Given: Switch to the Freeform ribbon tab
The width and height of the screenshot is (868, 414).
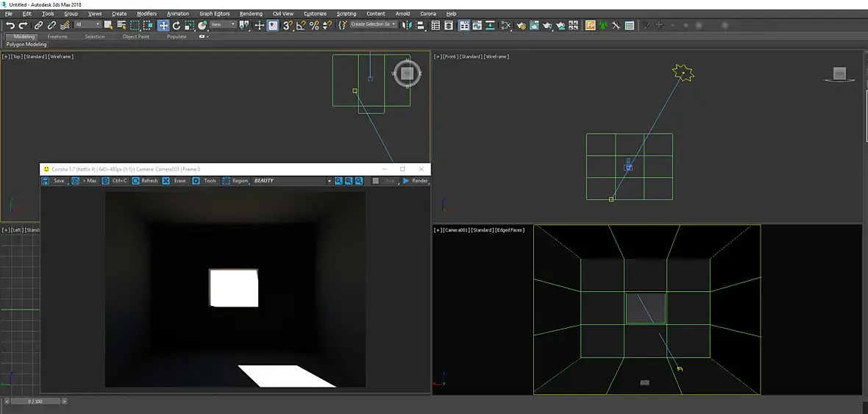Looking at the screenshot, I should coord(57,37).
